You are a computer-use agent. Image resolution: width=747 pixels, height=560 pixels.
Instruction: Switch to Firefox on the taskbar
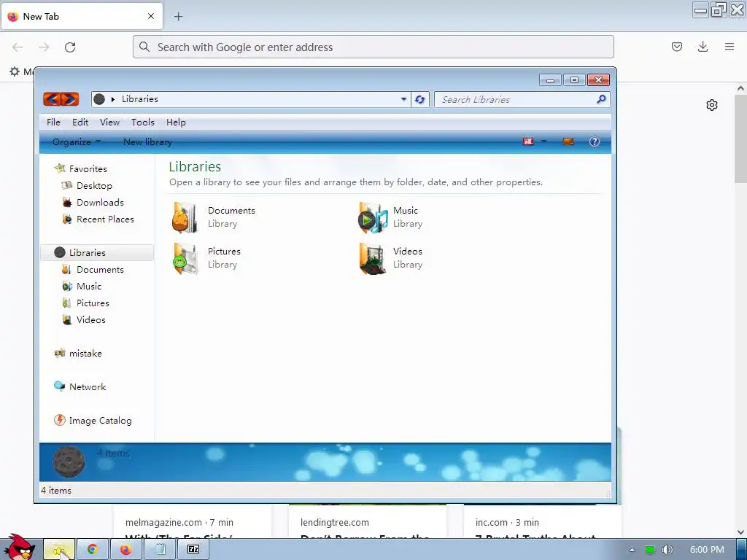tap(125, 550)
